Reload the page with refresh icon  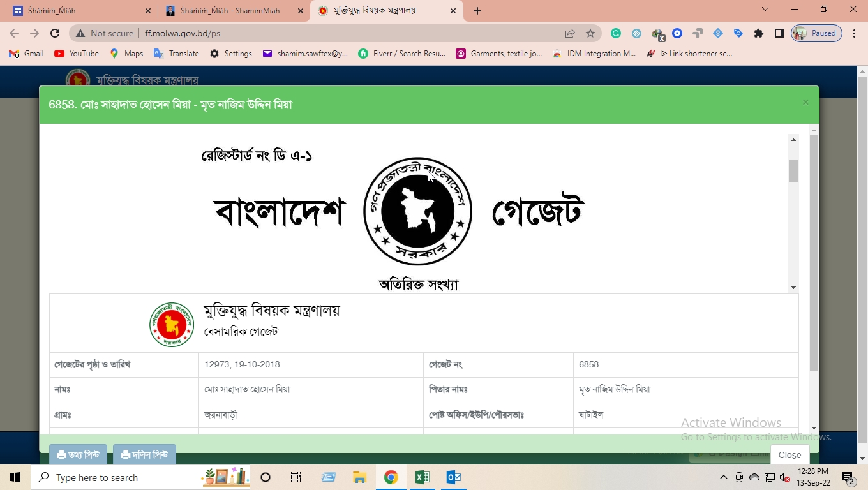tap(55, 33)
